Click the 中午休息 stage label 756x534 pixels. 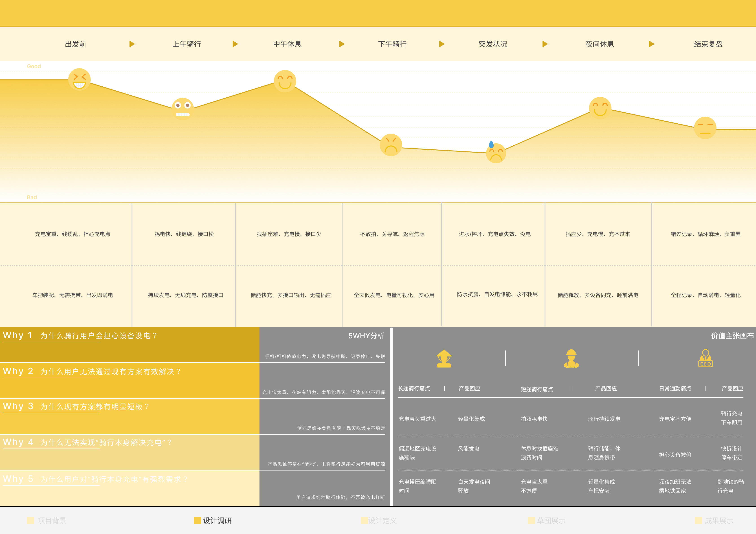[287, 44]
